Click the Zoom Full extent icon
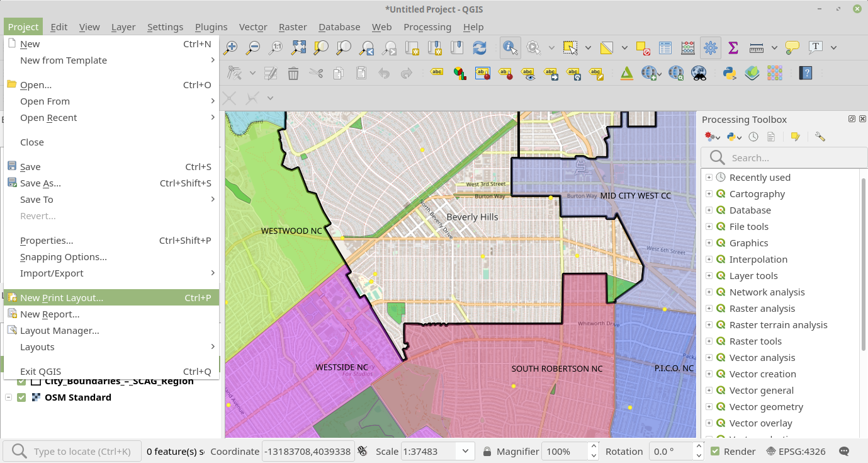Viewport: 868px width, 463px height. (298, 47)
